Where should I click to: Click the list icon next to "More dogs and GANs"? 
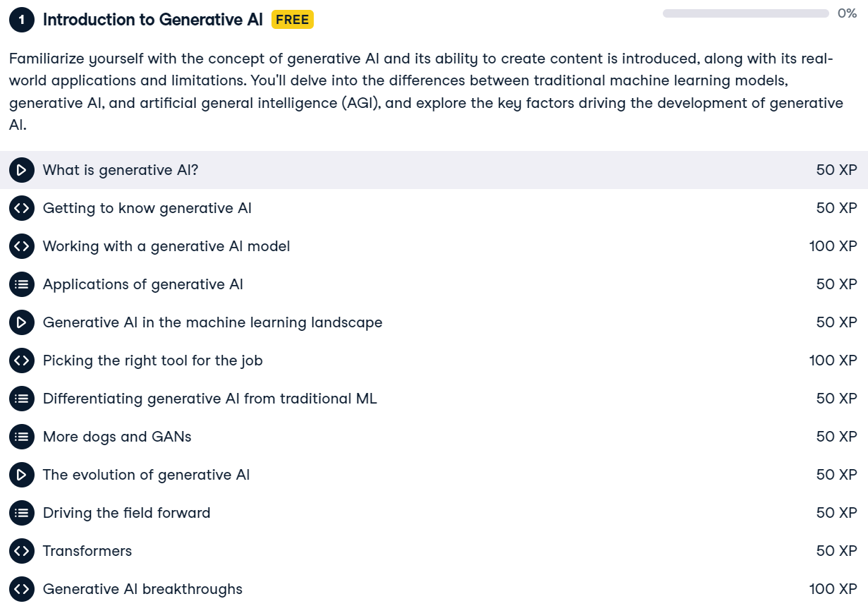pos(22,437)
